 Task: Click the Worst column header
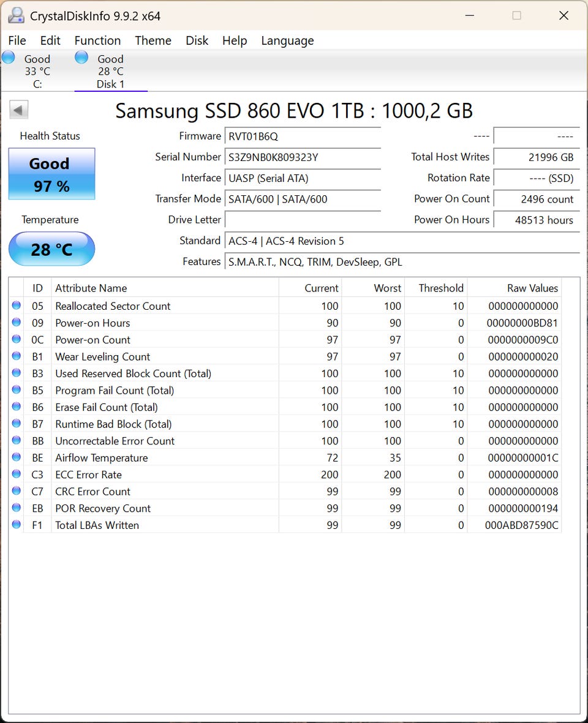coord(373,288)
